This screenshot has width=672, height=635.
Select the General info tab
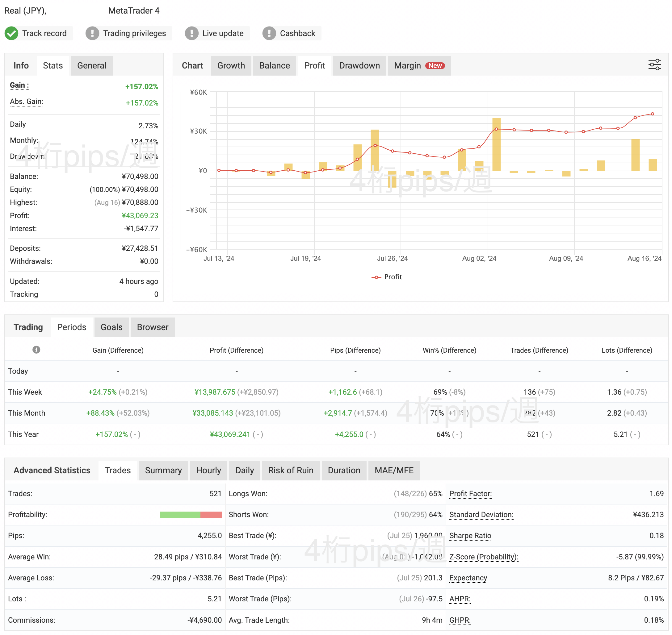[x=91, y=66]
